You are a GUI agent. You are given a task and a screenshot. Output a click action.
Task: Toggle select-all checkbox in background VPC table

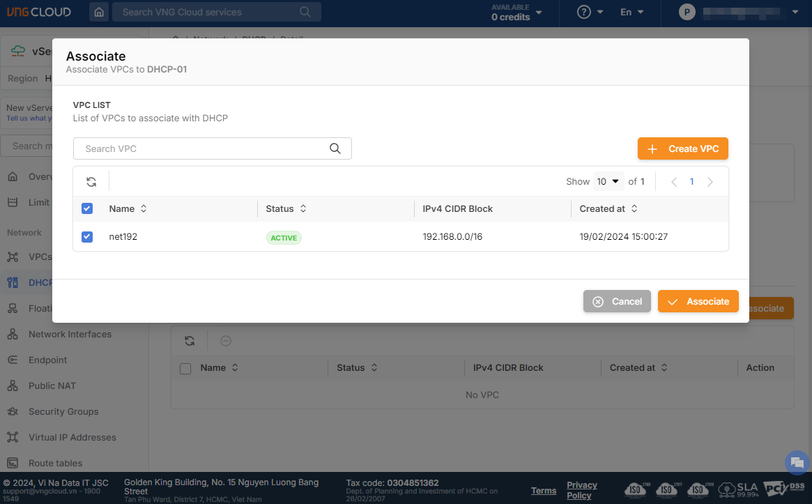[185, 368]
